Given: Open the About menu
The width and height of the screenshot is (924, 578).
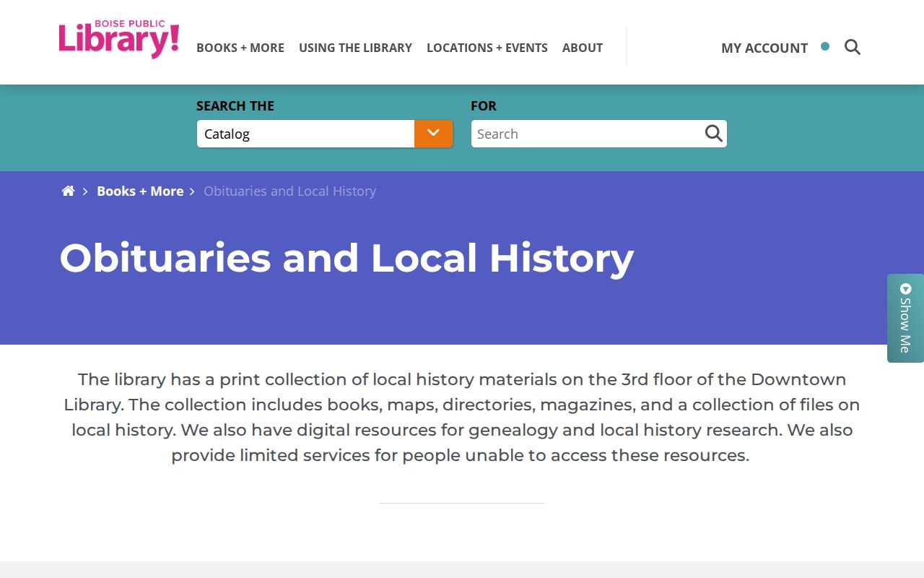Looking at the screenshot, I should coord(583,48).
